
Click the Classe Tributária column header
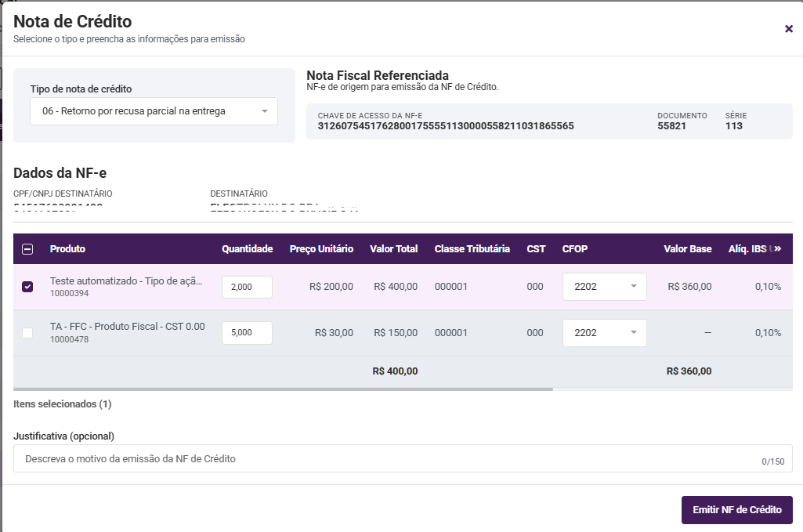pos(472,249)
